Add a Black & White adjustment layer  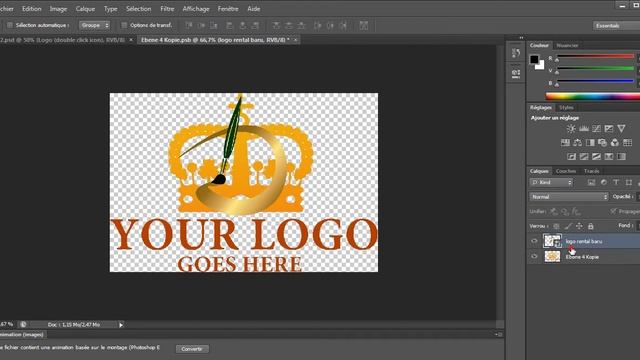[590, 142]
